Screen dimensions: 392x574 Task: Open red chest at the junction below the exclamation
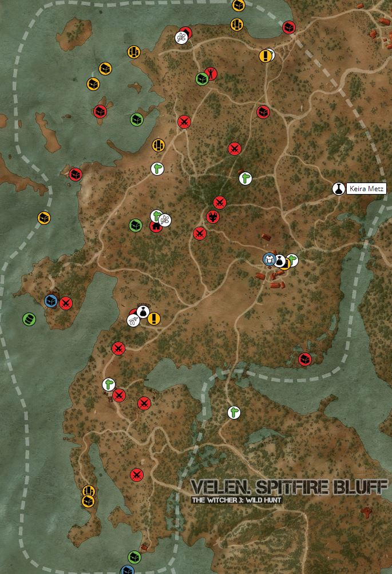point(263,112)
